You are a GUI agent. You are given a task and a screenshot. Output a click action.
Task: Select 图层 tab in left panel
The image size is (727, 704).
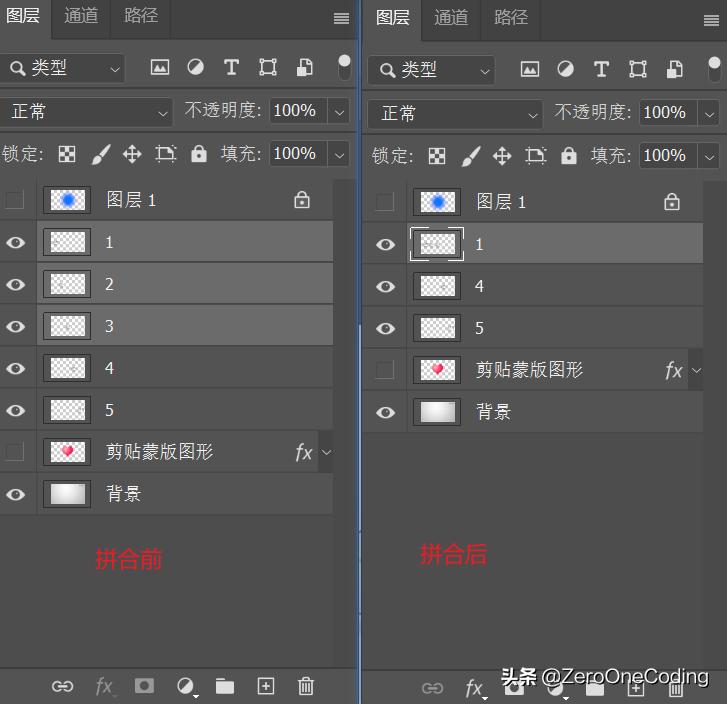click(x=23, y=16)
